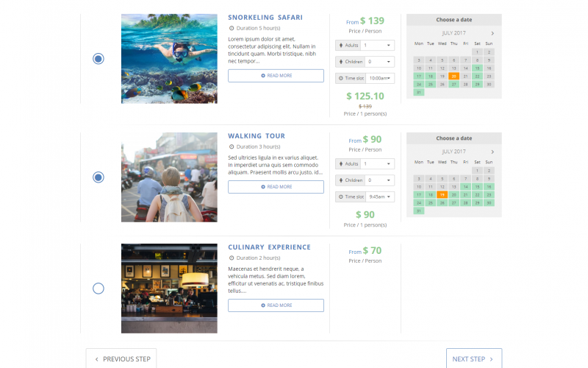The height and width of the screenshot is (368, 588).
Task: Click the Culinary Experience cafe thumbnail
Action: click(169, 289)
